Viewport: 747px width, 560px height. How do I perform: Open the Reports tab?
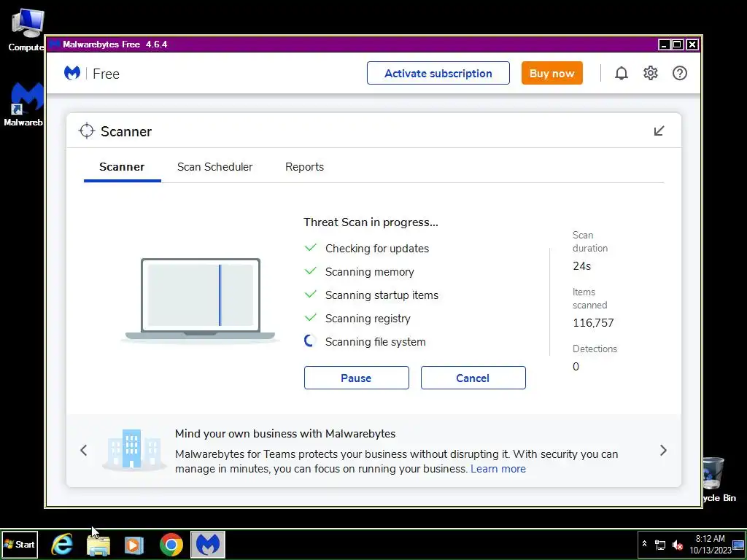click(304, 167)
